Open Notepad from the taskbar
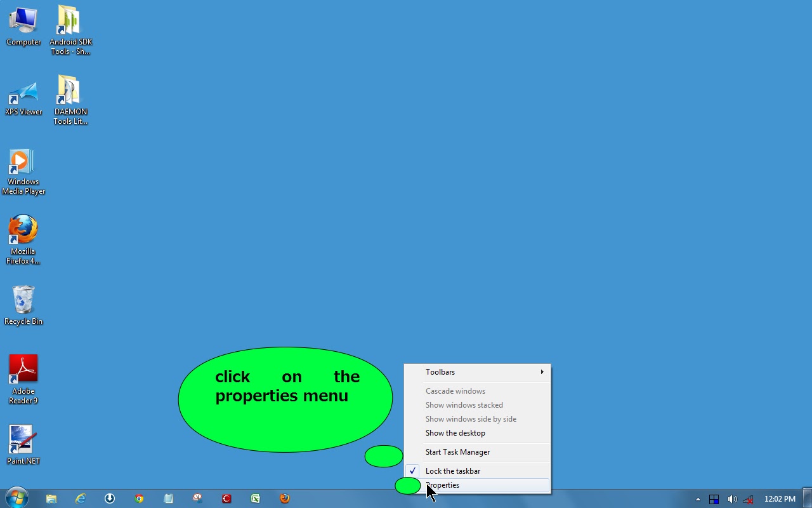The height and width of the screenshot is (508, 812). point(167,498)
